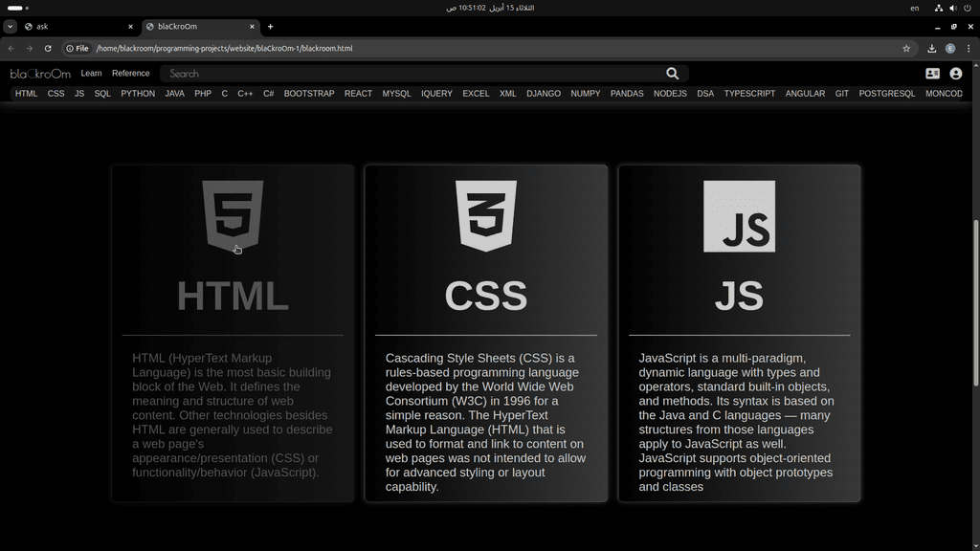
Task: Open the Chrome profile avatar
Action: click(950, 48)
